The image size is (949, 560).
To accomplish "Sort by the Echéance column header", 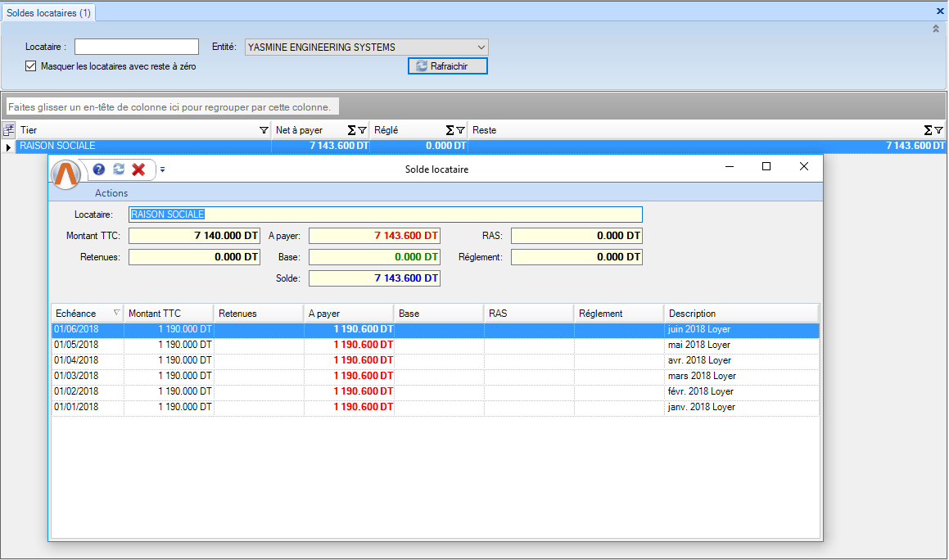I will pyautogui.click(x=75, y=314).
